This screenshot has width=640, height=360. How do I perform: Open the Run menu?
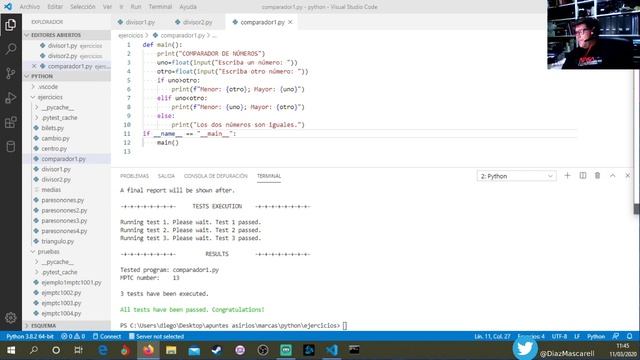[136, 7]
